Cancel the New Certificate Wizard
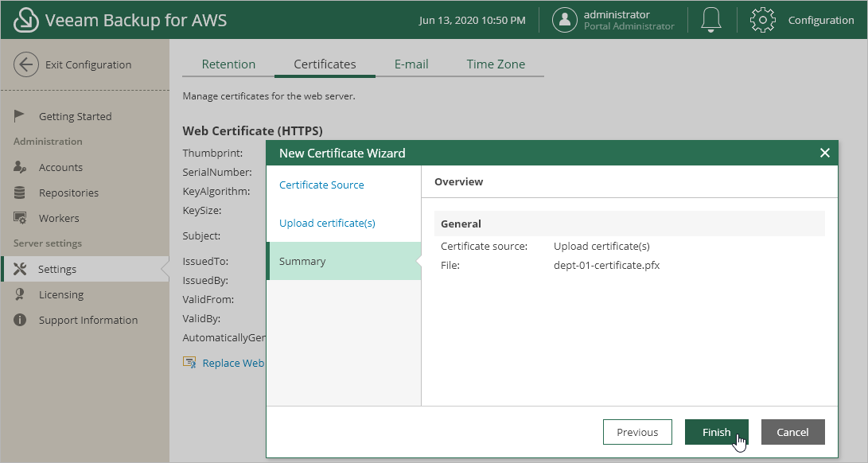This screenshot has width=868, height=463. (x=792, y=432)
